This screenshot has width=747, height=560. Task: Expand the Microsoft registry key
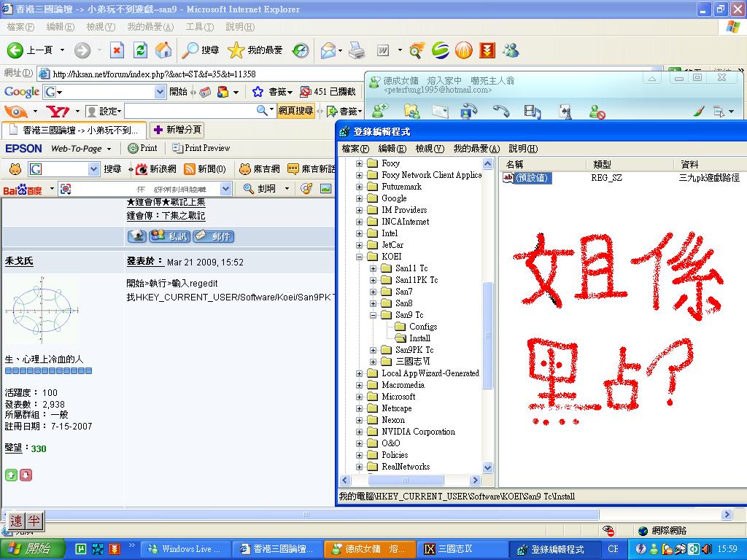coord(360,397)
